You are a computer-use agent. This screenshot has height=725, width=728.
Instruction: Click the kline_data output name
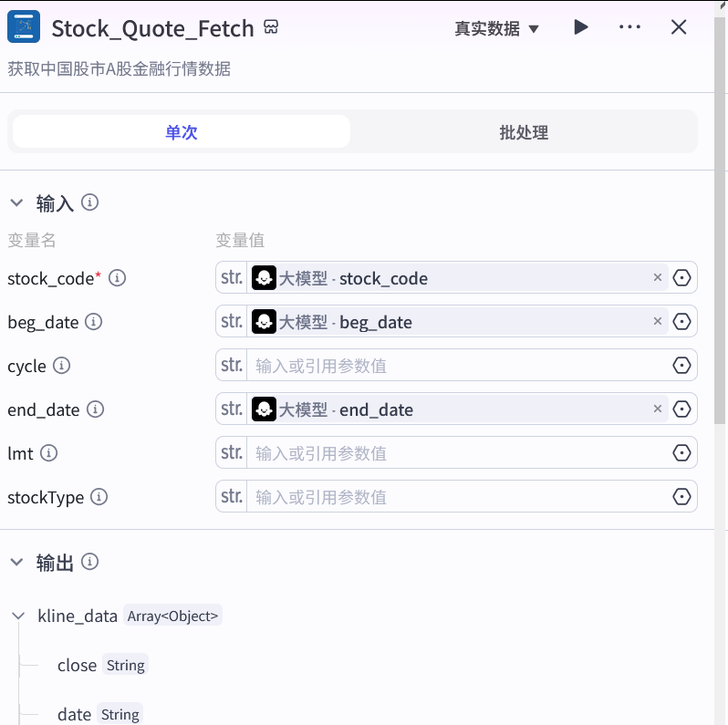(x=78, y=616)
